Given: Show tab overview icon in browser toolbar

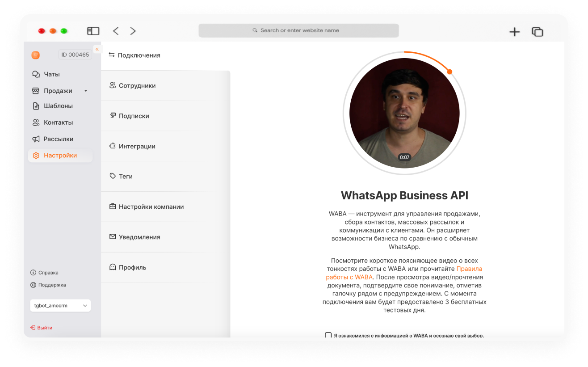Looking at the screenshot, I should [x=537, y=32].
